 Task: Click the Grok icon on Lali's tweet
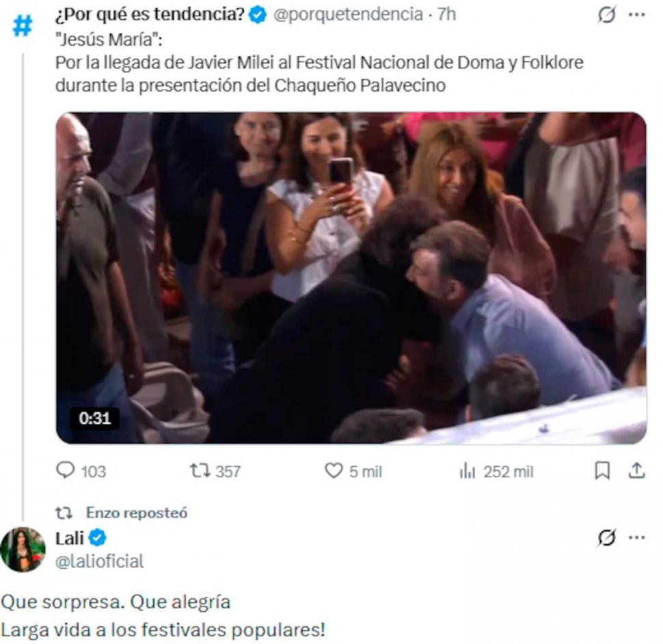coord(606,539)
